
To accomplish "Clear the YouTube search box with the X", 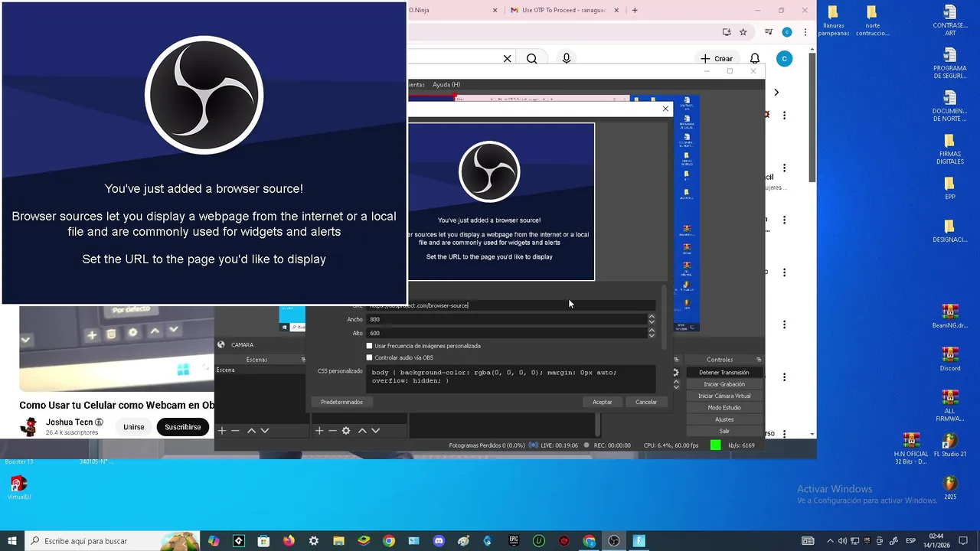I will 507,59.
